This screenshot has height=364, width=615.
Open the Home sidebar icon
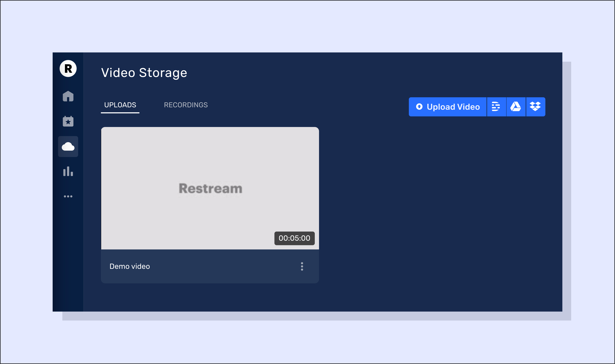(x=68, y=96)
